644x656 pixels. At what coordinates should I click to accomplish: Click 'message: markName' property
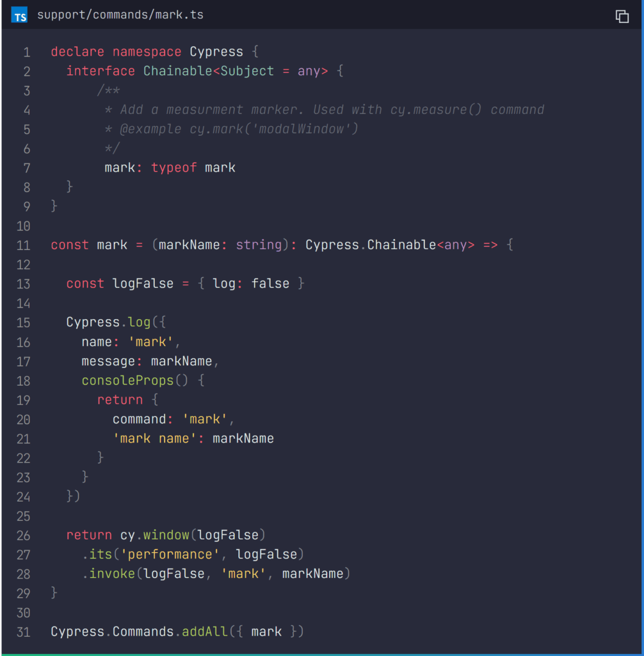[x=147, y=361]
